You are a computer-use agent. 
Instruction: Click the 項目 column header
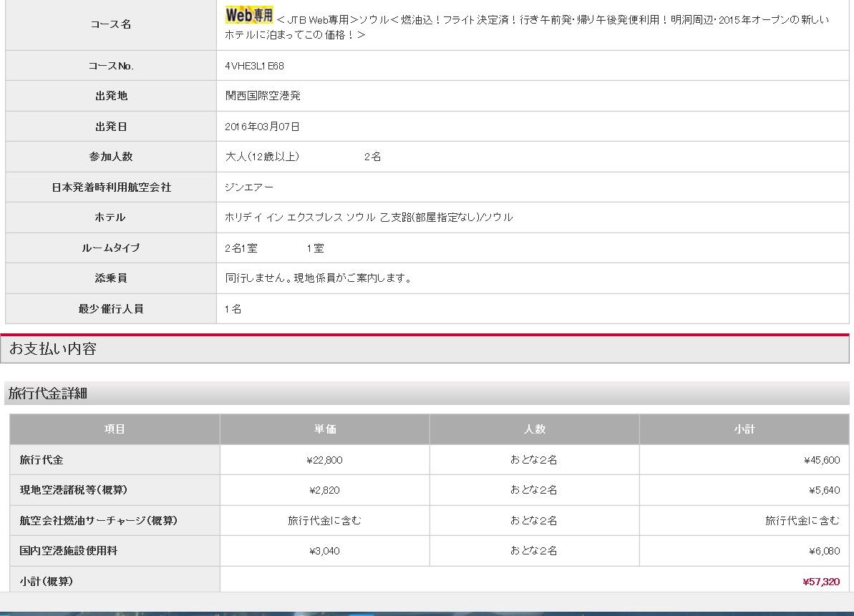115,429
